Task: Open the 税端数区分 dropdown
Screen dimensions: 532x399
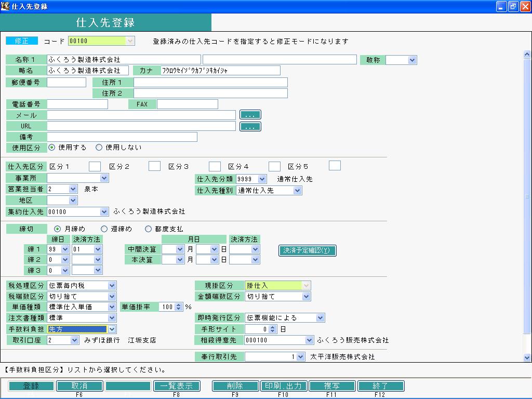Action: [112, 296]
